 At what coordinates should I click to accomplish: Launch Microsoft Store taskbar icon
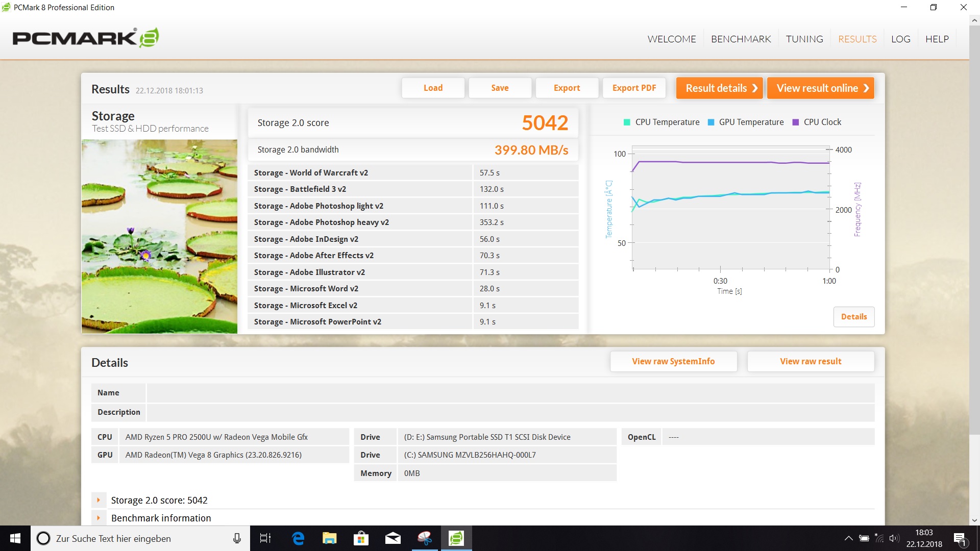point(361,538)
